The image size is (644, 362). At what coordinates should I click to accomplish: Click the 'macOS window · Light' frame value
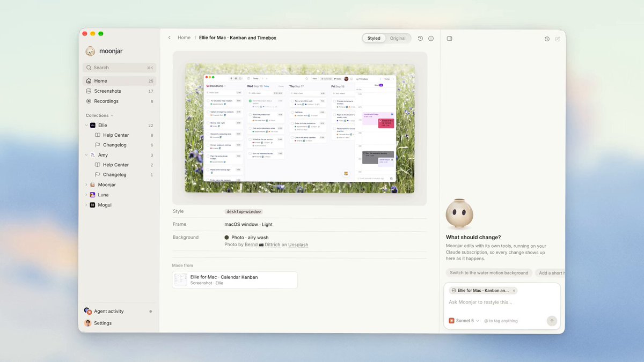point(248,225)
